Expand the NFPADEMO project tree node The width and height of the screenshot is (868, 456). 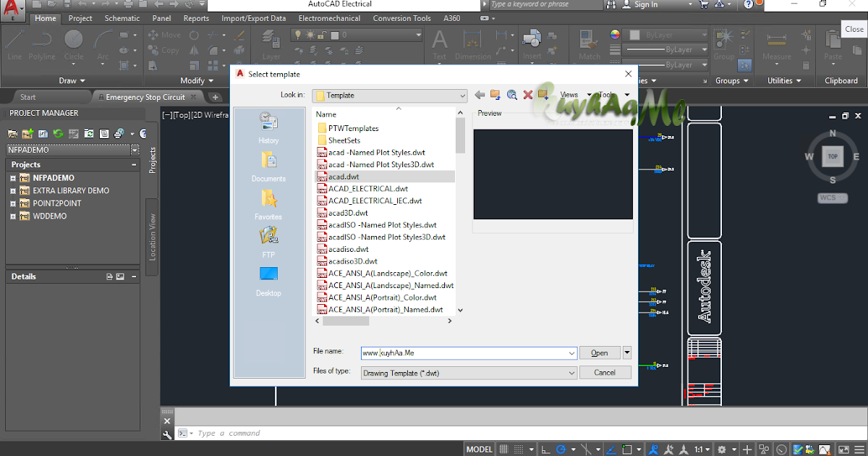click(x=13, y=178)
